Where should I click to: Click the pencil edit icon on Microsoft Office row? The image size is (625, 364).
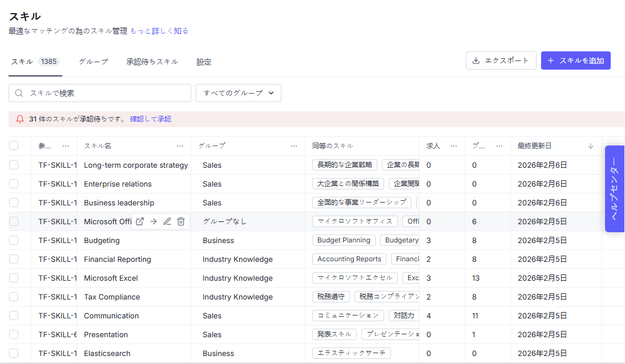click(x=167, y=221)
